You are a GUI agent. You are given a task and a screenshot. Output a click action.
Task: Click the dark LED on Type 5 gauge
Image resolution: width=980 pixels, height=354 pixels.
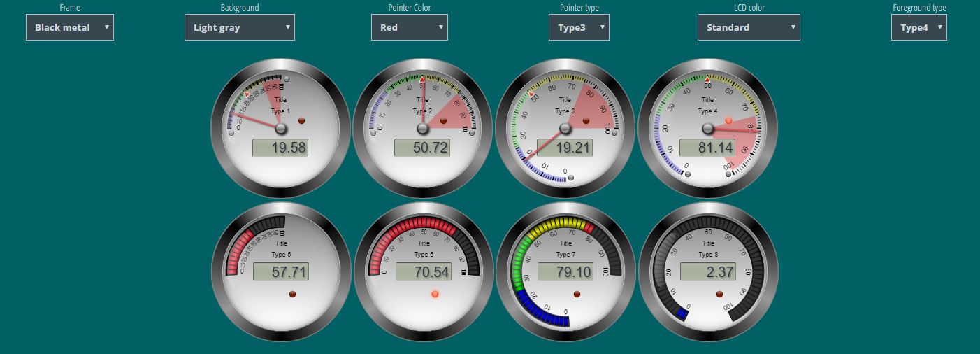click(292, 295)
